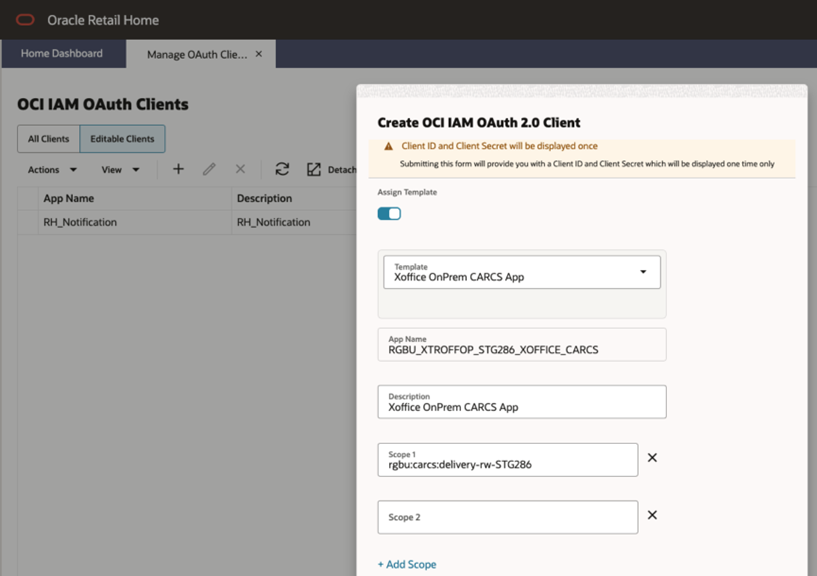This screenshot has height=576, width=817.
Task: Click the Description input field
Action: click(x=522, y=402)
